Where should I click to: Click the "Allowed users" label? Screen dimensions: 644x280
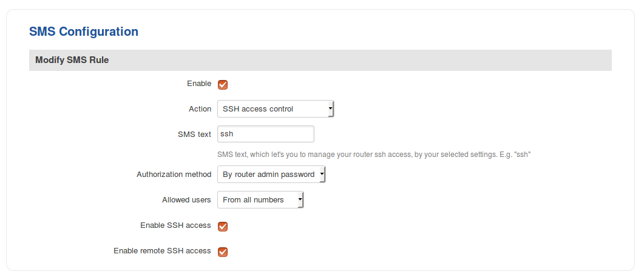click(x=186, y=200)
